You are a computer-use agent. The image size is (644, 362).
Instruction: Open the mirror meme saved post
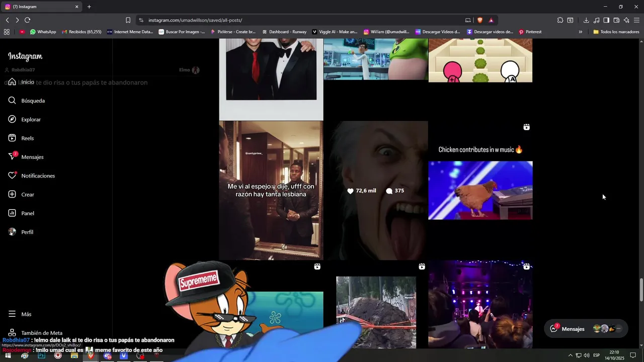point(271,191)
